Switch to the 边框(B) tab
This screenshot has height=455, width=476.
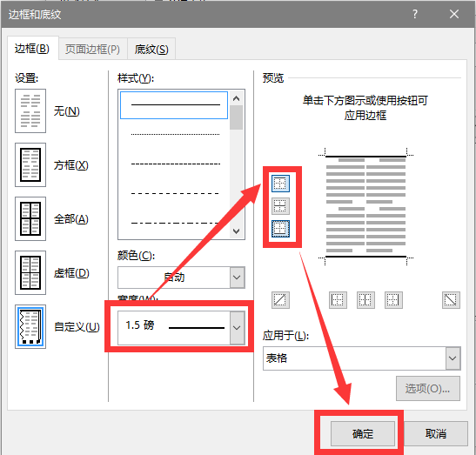pyautogui.click(x=32, y=49)
